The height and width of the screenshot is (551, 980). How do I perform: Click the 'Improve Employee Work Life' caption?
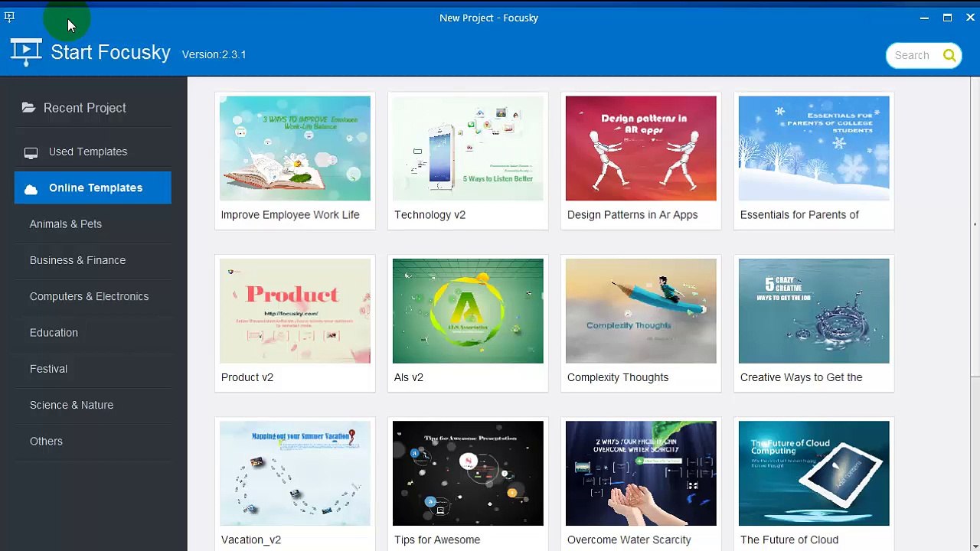pos(290,214)
